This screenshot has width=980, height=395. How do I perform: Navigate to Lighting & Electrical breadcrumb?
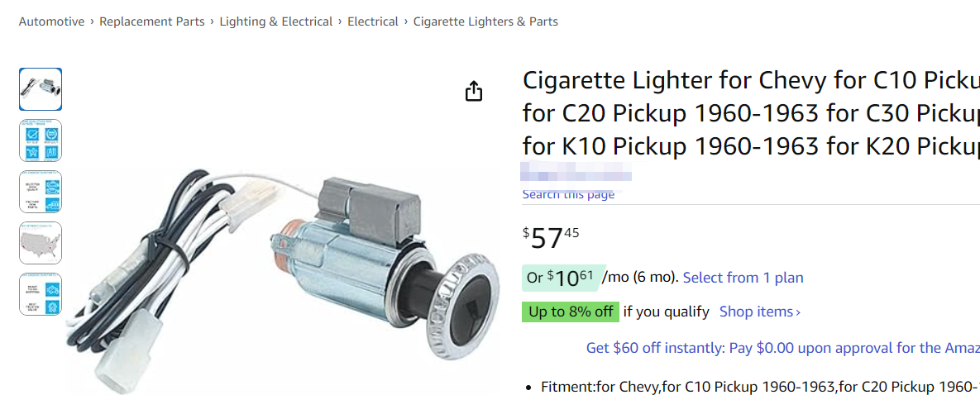click(x=276, y=21)
